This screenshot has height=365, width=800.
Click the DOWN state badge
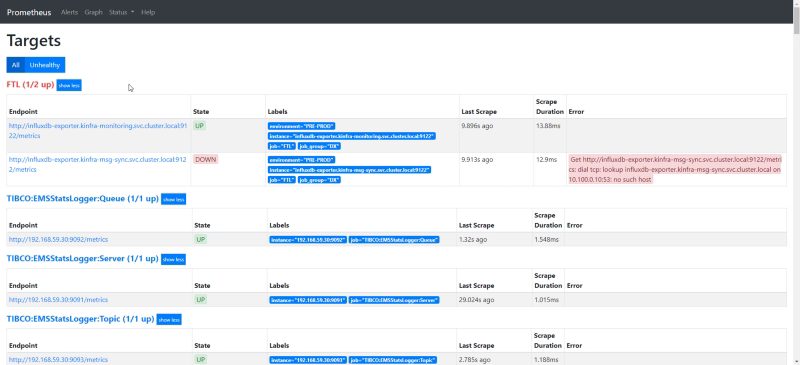(206, 159)
